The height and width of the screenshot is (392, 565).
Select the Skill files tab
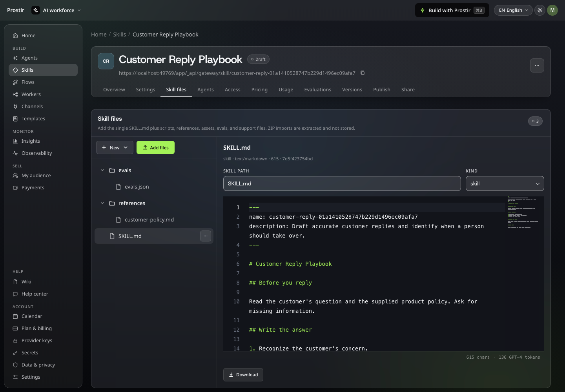(x=176, y=89)
